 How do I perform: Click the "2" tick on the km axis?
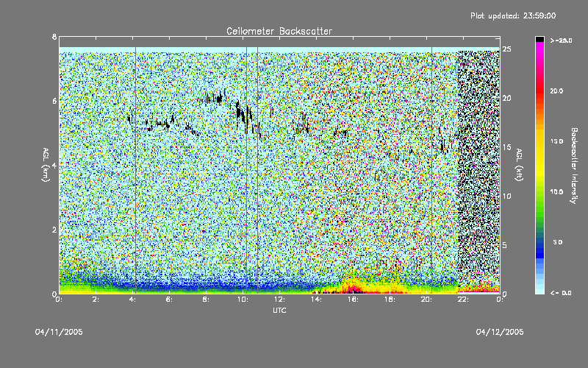coord(54,230)
